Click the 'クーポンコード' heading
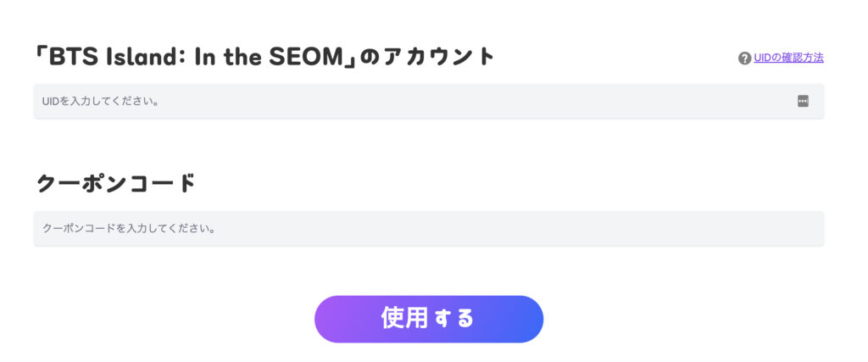Viewport: 868px width, 362px height. [x=116, y=182]
